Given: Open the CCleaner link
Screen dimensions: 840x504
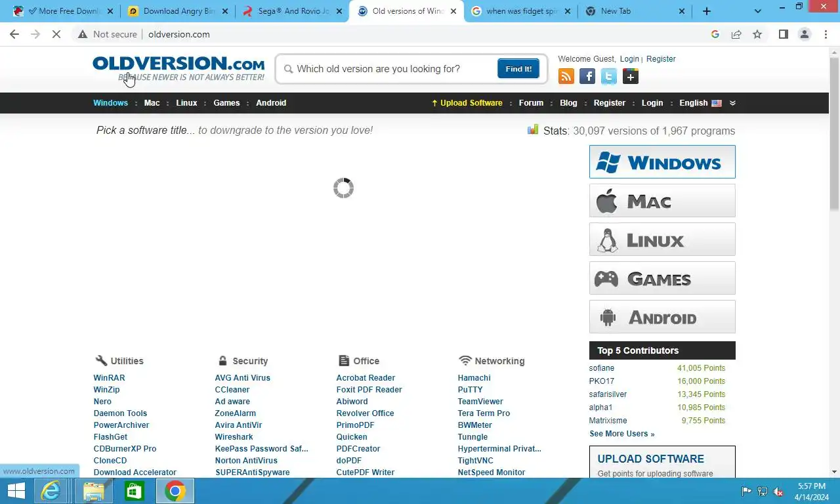Looking at the screenshot, I should [x=232, y=390].
